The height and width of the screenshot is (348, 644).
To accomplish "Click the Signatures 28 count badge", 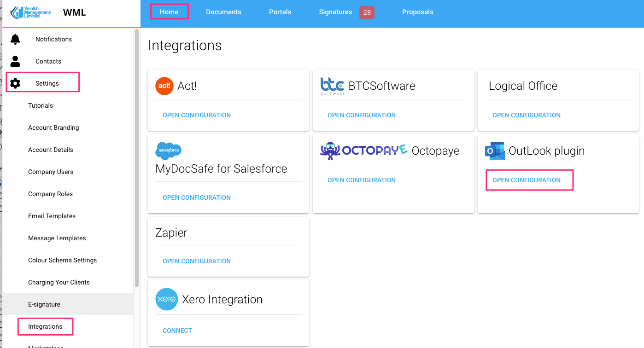I will point(367,12).
